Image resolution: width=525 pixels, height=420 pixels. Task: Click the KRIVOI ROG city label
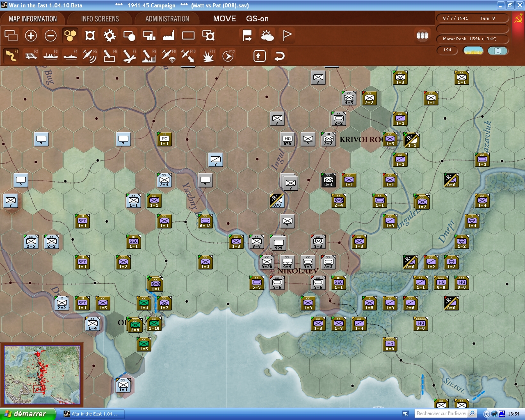(361, 139)
